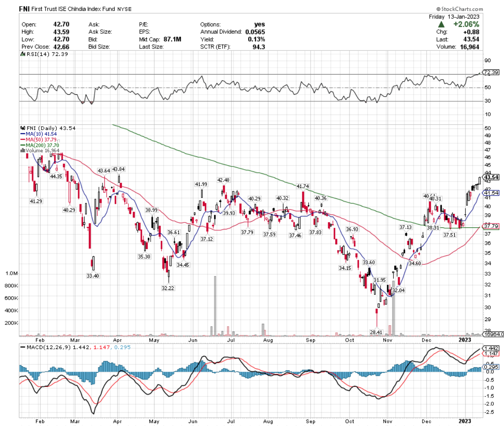
Task: Click the price label 41.99 in June
Action: (201, 184)
